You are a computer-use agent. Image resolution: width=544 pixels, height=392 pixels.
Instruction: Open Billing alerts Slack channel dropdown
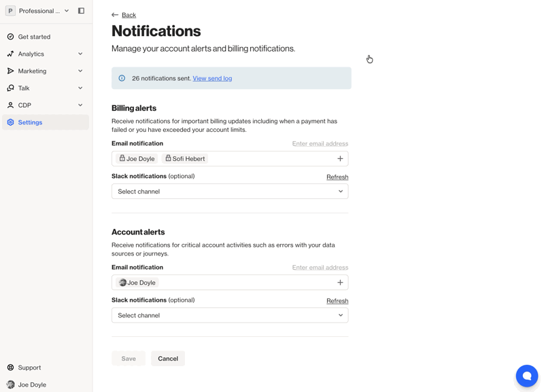230,192
